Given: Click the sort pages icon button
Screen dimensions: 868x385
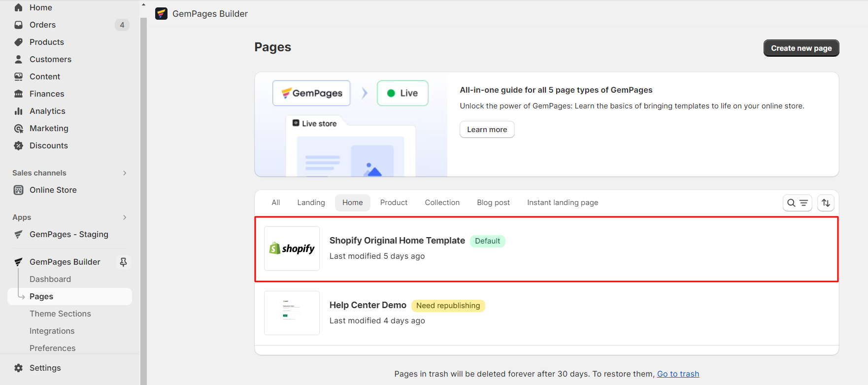Looking at the screenshot, I should (x=826, y=203).
